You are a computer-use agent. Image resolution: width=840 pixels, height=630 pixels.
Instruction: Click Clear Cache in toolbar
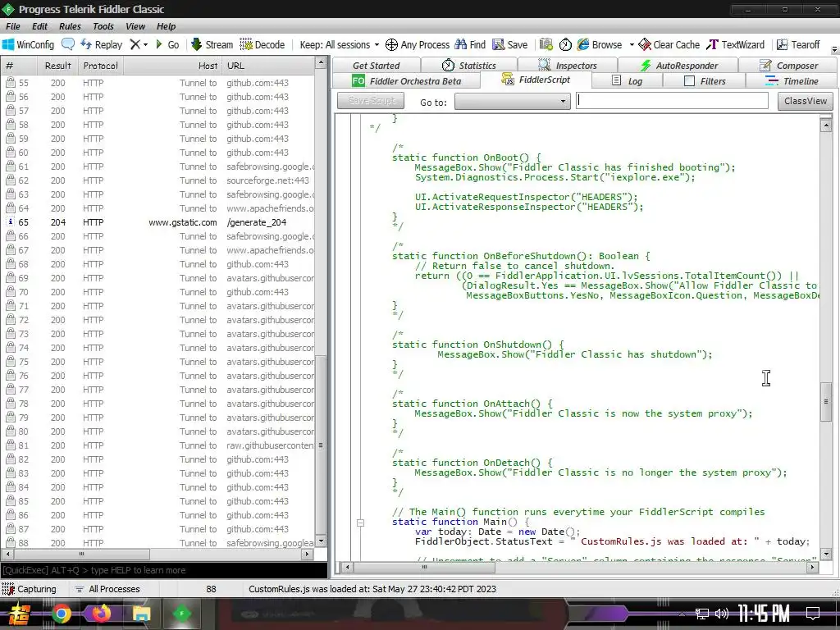coord(669,44)
